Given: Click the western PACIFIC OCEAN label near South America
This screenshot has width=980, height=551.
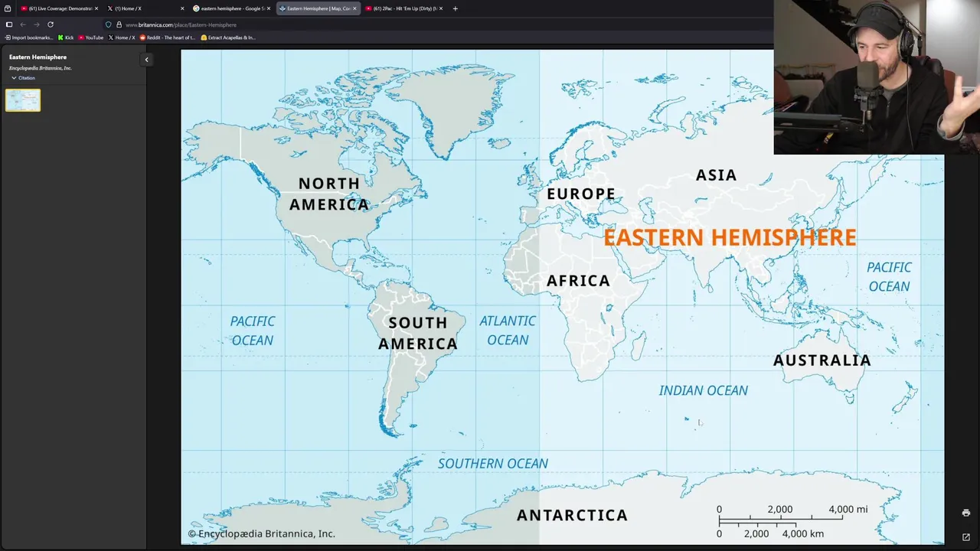Looking at the screenshot, I should pos(253,331).
